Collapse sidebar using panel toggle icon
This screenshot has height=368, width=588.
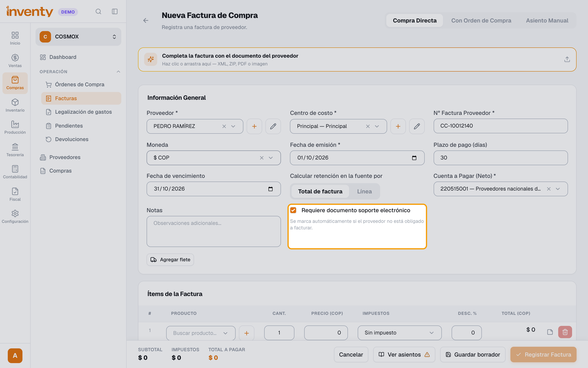(115, 11)
